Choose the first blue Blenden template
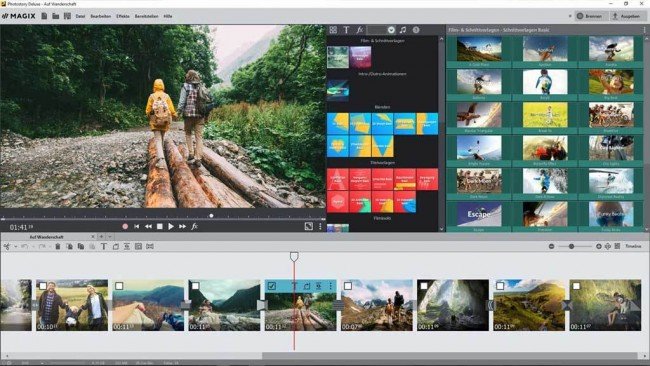This screenshot has height=366, width=650. 338,124
